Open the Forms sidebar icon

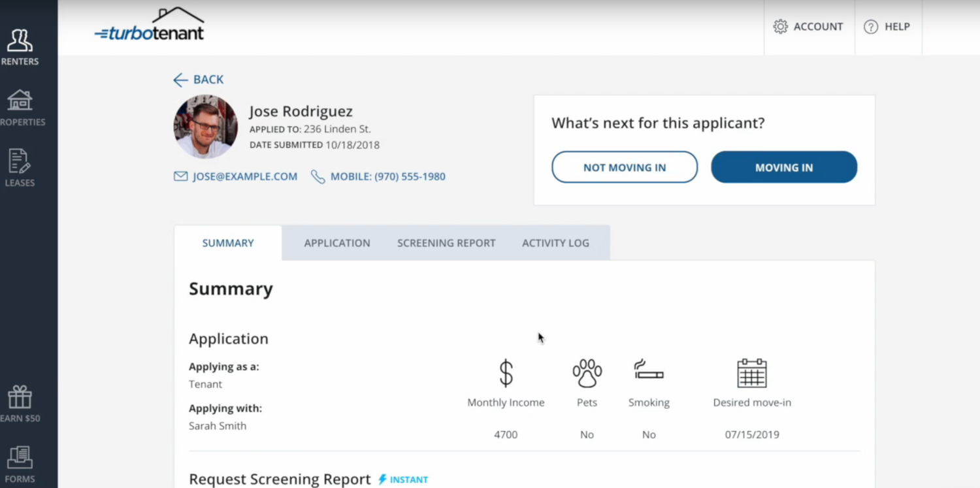pos(20,457)
